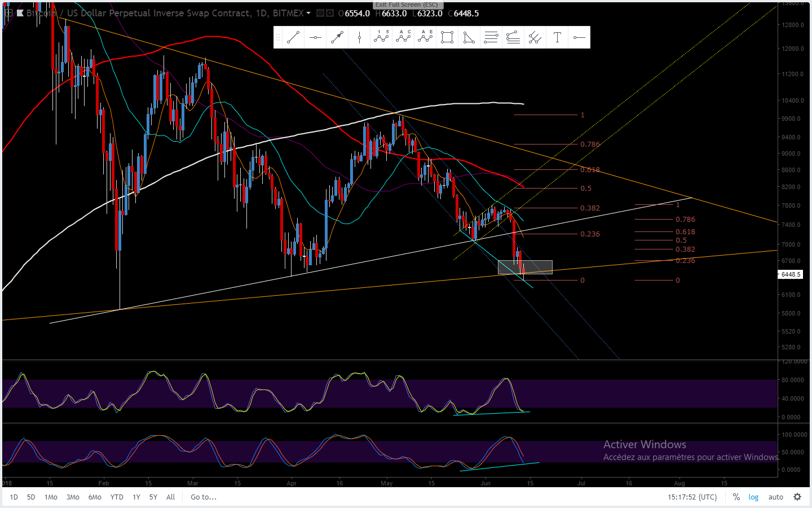Pick the Arrow line drawing tool
This screenshot has width=812, height=508.
click(x=337, y=38)
